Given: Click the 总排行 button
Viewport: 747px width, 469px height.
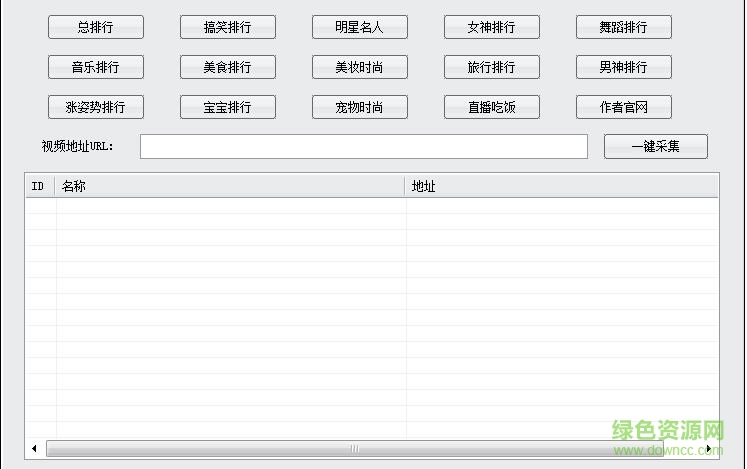Looking at the screenshot, I should tap(96, 27).
